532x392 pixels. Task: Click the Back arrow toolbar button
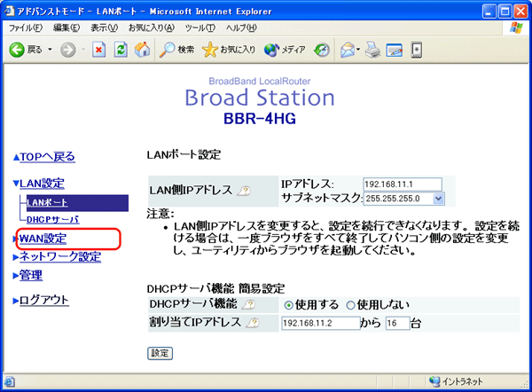17,50
